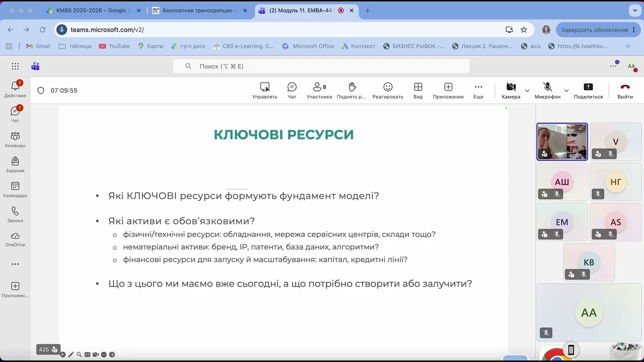Select participant KB tile
This screenshot has width=644, height=362.
click(589, 262)
